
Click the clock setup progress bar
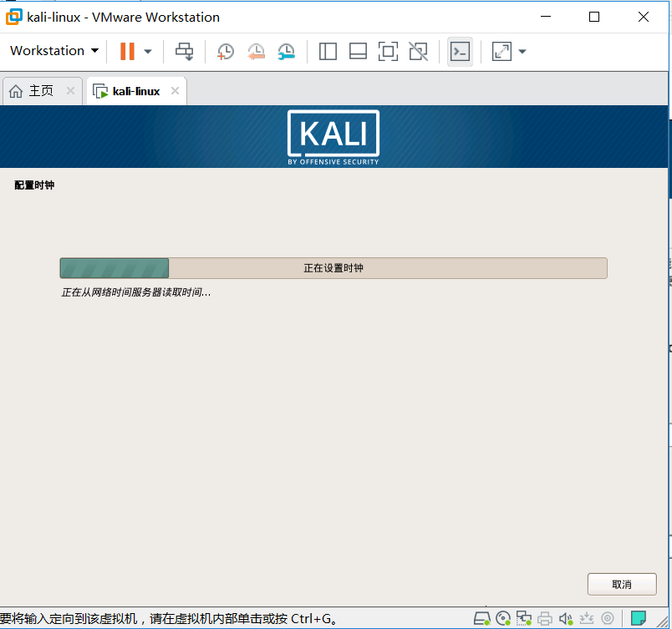point(333,268)
